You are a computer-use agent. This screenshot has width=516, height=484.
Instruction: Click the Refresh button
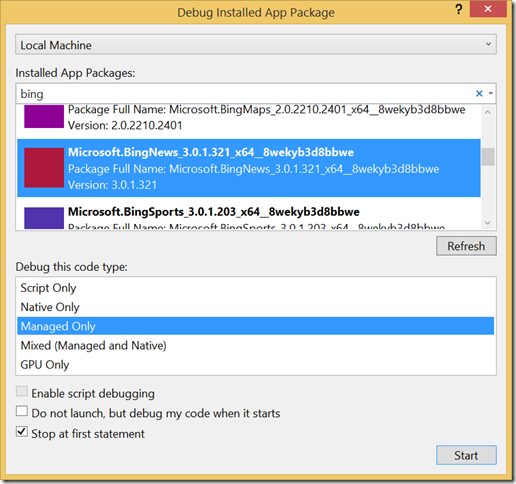point(466,246)
